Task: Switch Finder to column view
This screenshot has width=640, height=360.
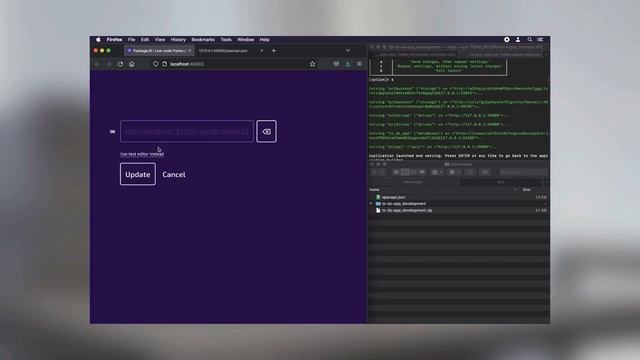Action: pyautogui.click(x=413, y=172)
